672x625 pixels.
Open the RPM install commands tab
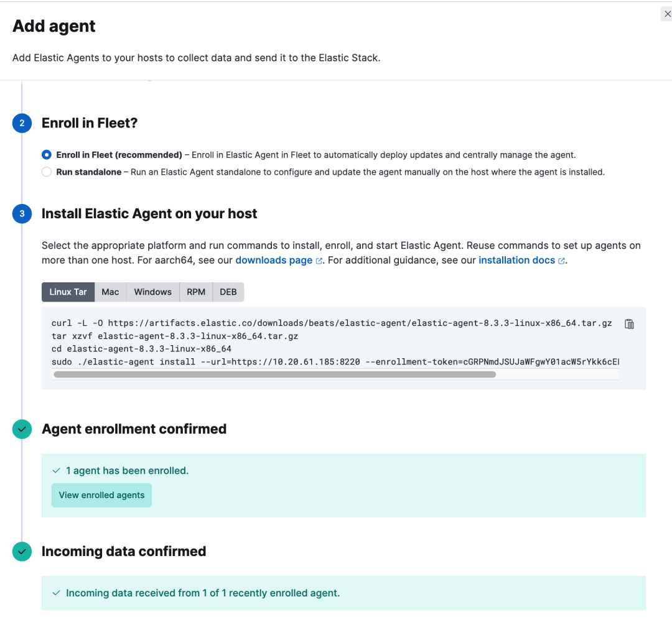(x=196, y=292)
